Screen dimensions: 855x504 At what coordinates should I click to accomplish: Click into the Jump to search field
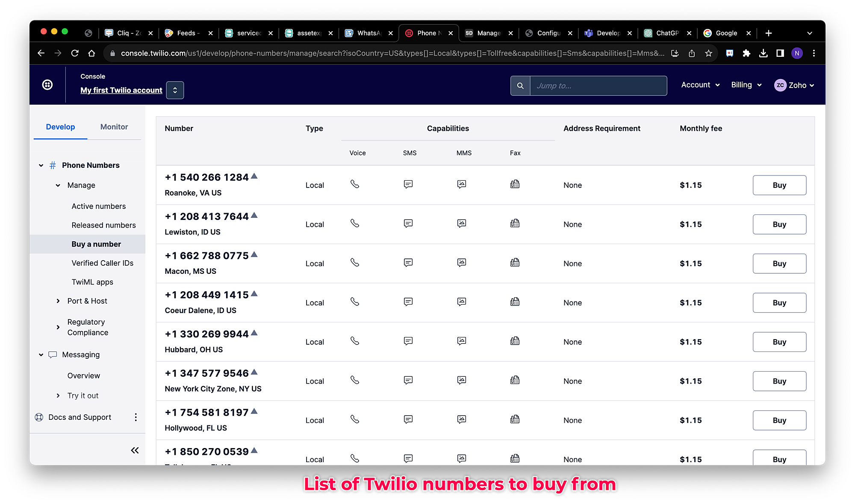tap(598, 85)
